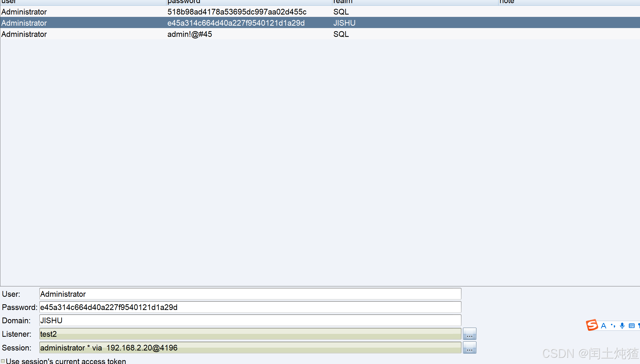Click the Listener field showing test2
This screenshot has height=364, width=640.
(x=250, y=334)
